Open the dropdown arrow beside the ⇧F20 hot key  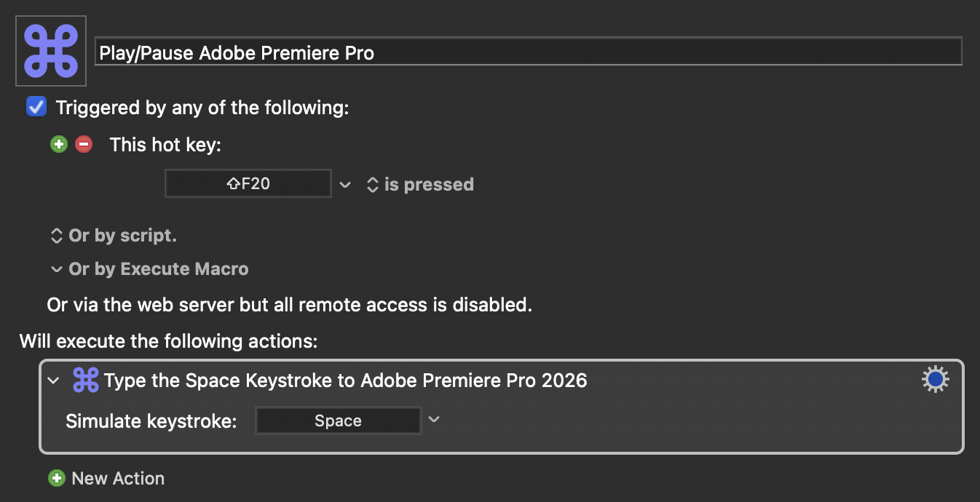(345, 184)
